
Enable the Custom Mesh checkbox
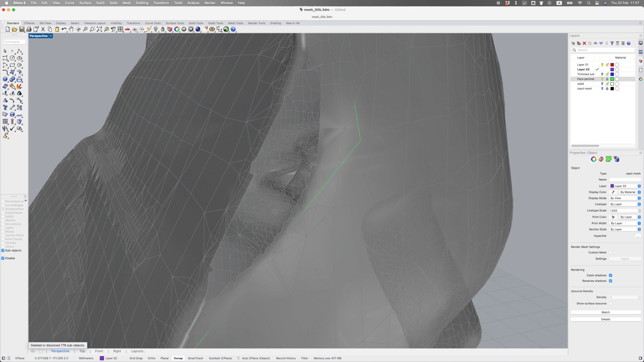pos(611,252)
